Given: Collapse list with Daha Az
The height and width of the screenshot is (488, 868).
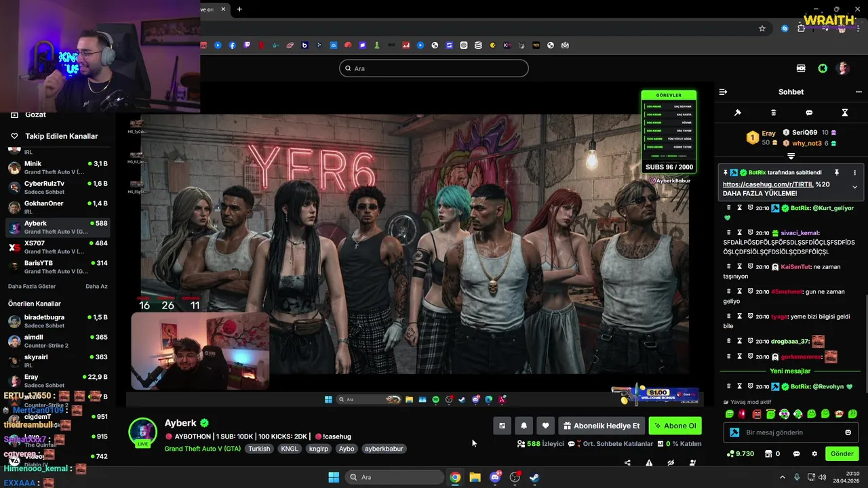Looking at the screenshot, I should (96, 286).
